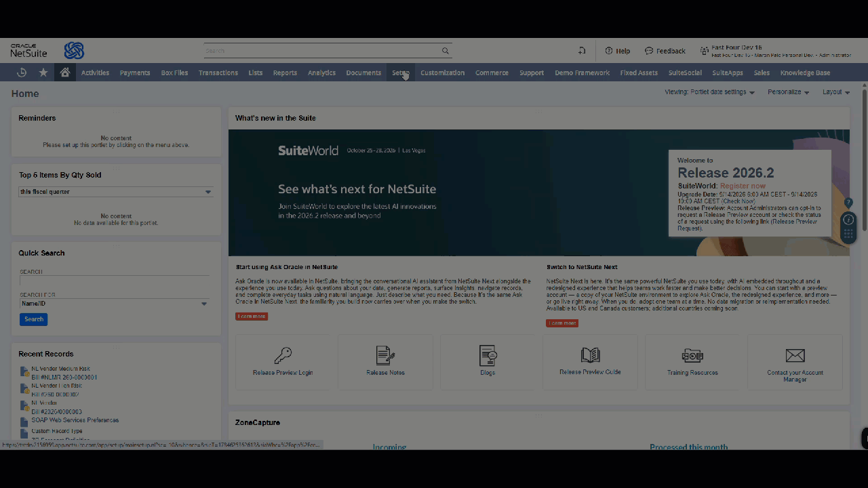The width and height of the screenshot is (868, 488).
Task: Open the Knowledge Base menu
Action: tap(805, 73)
